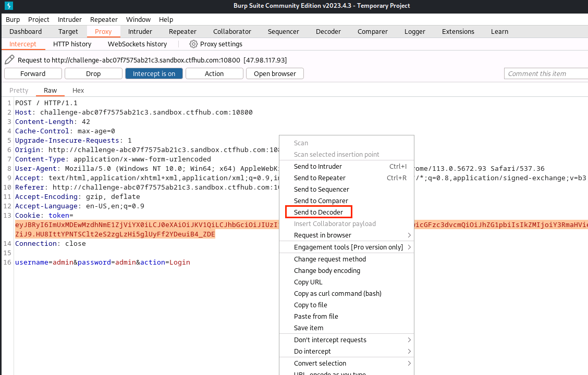Open the Help menu
588x375 pixels.
tap(166, 19)
